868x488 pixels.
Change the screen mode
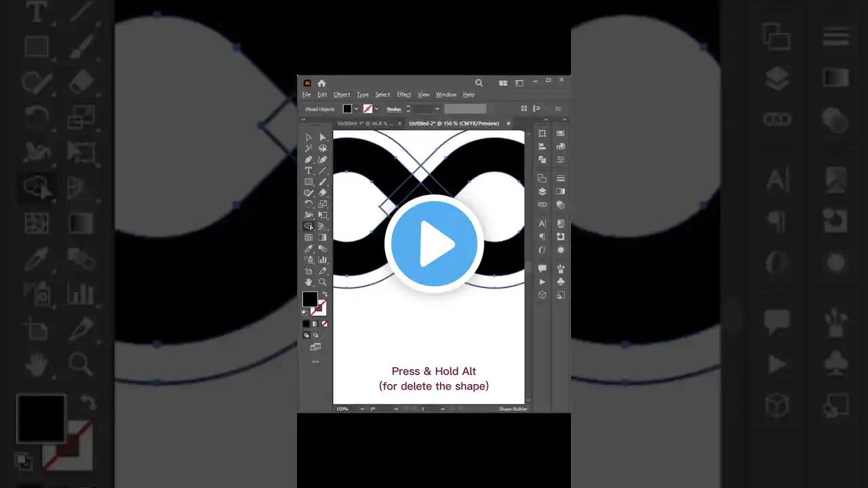pos(315,347)
